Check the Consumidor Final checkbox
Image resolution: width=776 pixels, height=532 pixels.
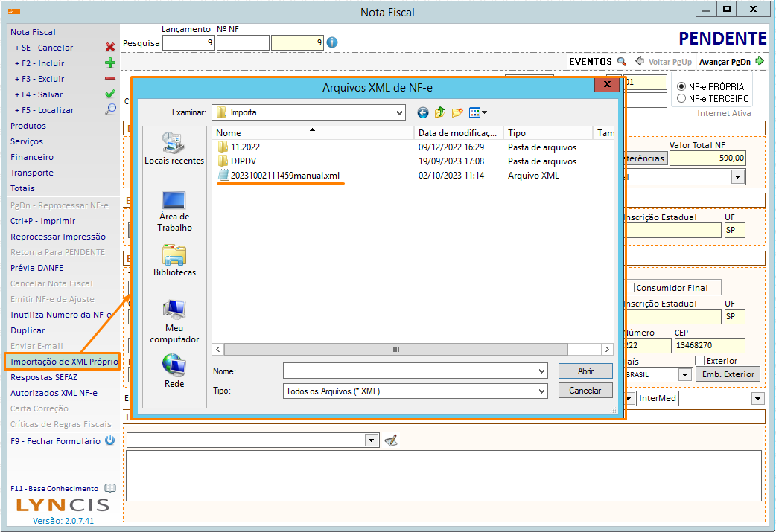(630, 288)
